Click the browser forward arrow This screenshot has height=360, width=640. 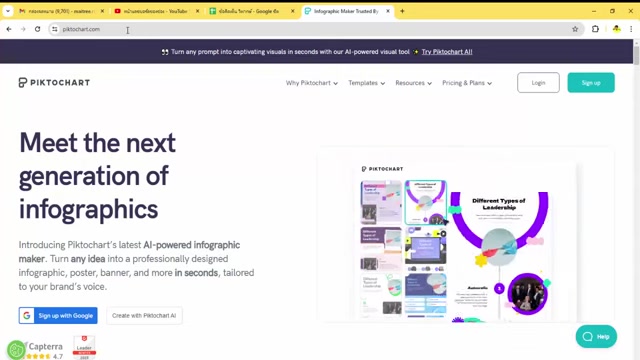(23, 29)
